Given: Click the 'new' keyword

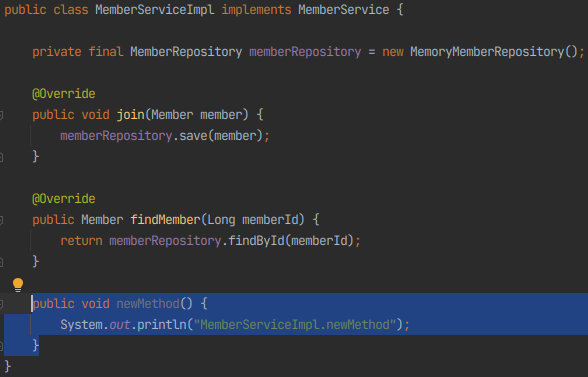Looking at the screenshot, I should pos(393,52).
